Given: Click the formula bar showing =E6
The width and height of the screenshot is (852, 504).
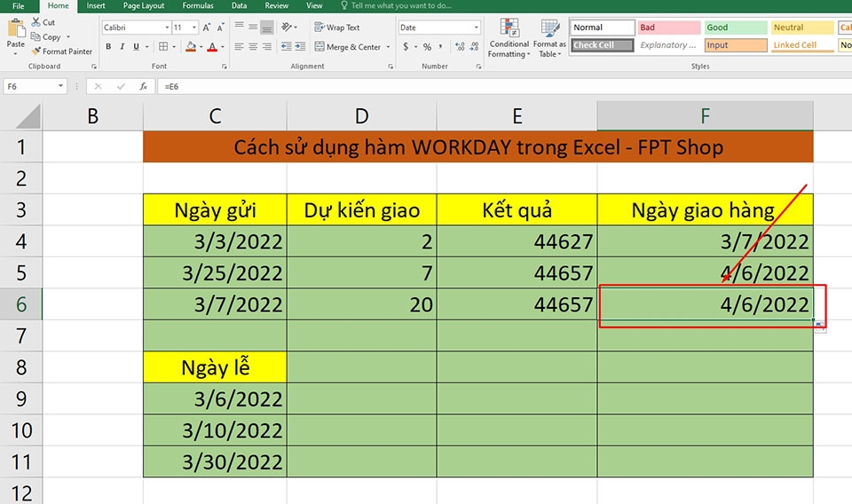Looking at the screenshot, I should pos(504,86).
